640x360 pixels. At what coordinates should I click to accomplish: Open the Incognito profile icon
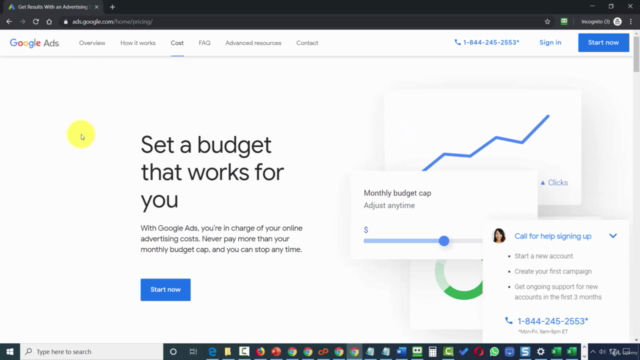coord(617,22)
